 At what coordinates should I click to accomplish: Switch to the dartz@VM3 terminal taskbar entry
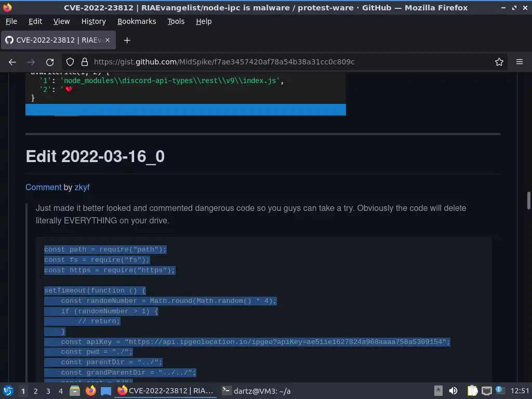[x=257, y=391]
